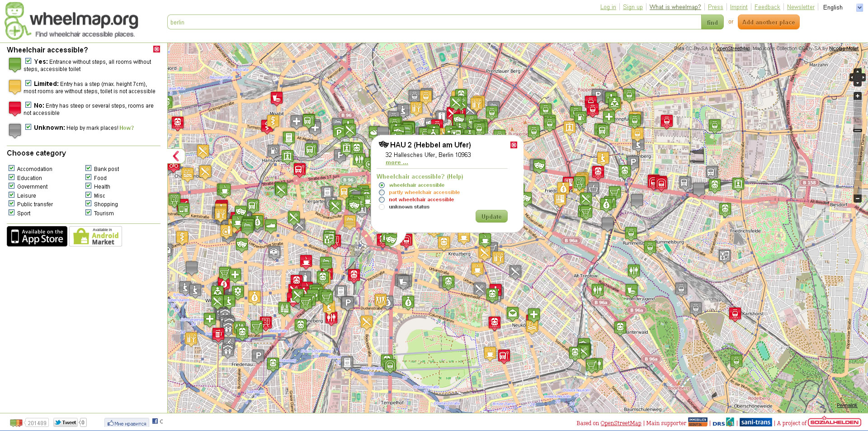The width and height of the screenshot is (868, 431).
Task: Click the green plus health marker near Neukölln
Action: 533,314
